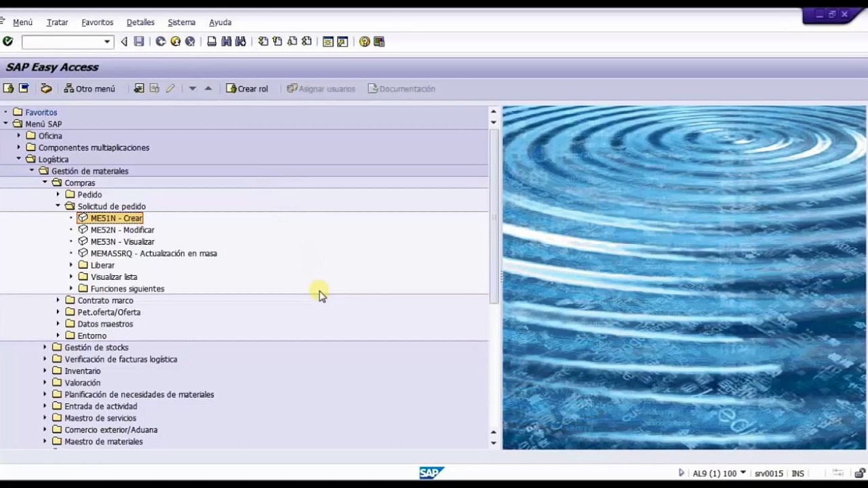Select the Funciones siguientes folder
The height and width of the screenshot is (488, 868).
tap(127, 289)
